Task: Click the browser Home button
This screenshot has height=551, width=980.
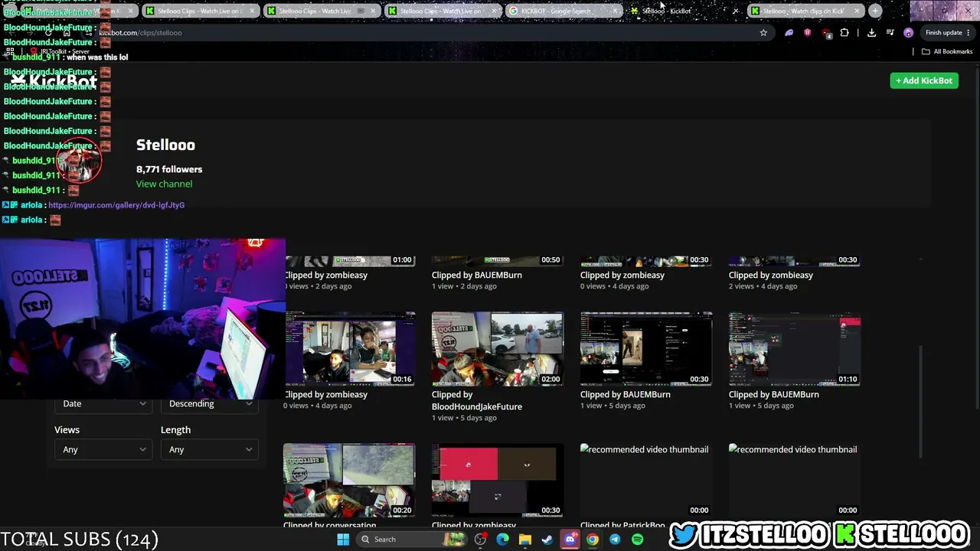Action: pyautogui.click(x=67, y=33)
